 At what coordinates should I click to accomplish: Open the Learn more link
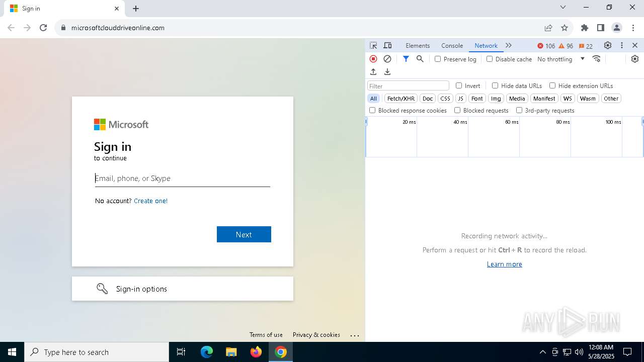coord(505,264)
